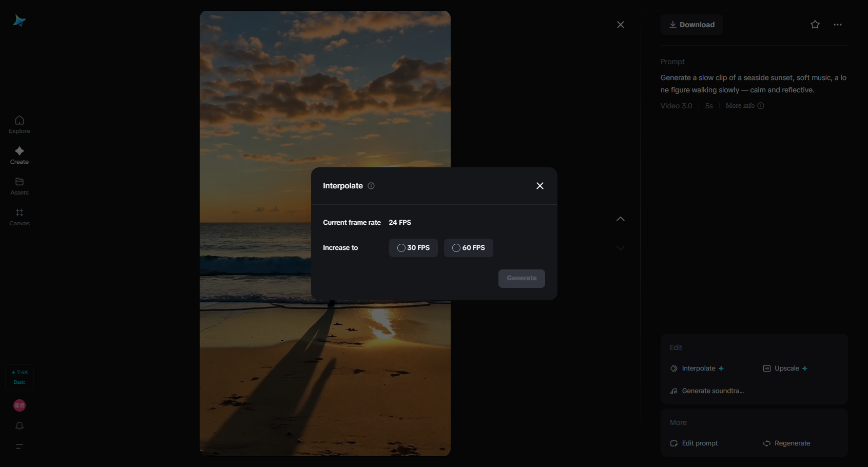Screen dimensions: 868x467
Task: Open notifications via the bell icon
Action: 19,426
